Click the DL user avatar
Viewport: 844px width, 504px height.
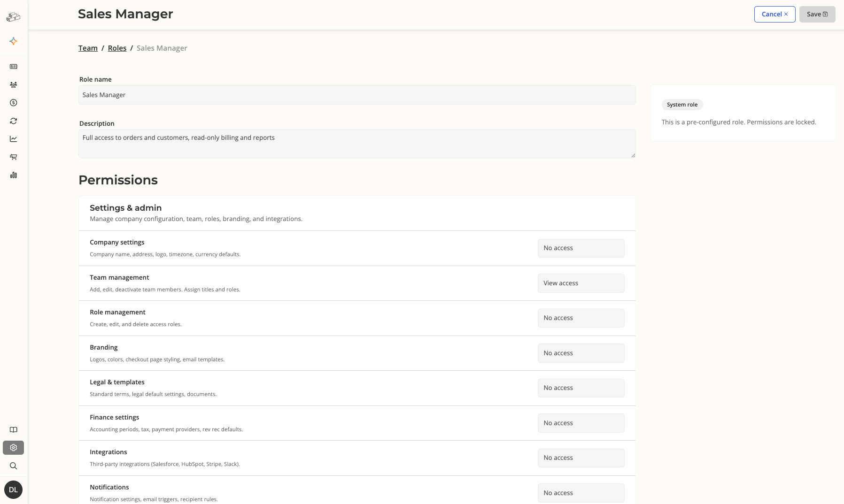coord(13,489)
